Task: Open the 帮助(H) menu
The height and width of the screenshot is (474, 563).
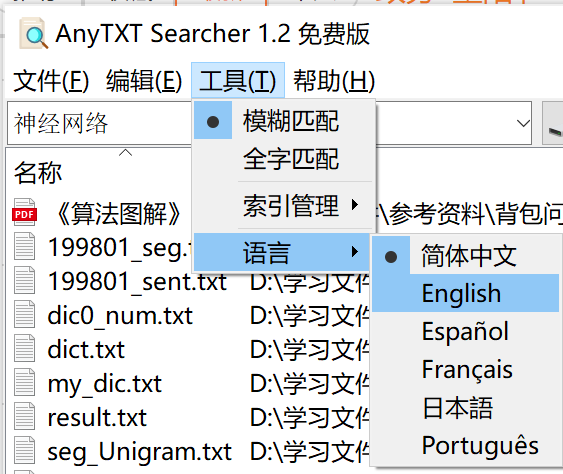Action: click(334, 81)
